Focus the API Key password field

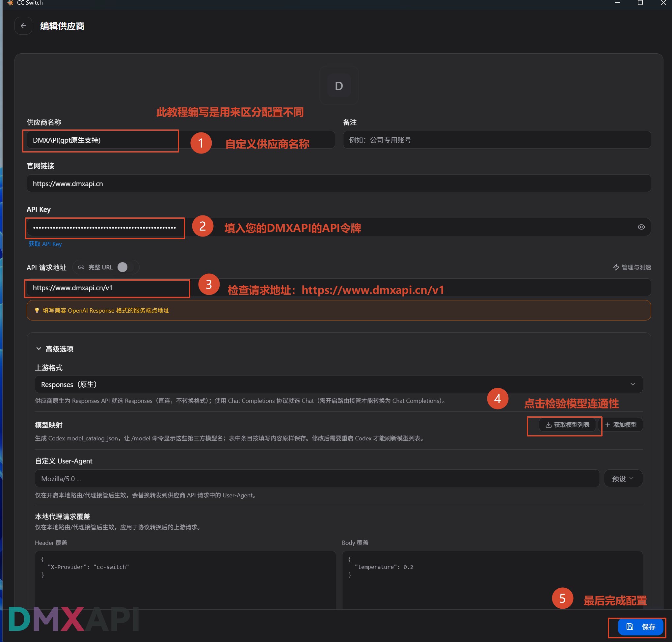338,227
